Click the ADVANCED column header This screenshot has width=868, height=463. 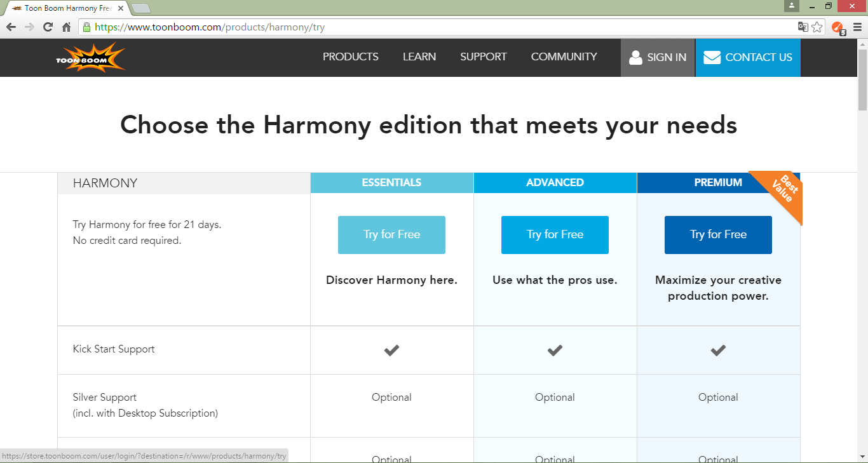pyautogui.click(x=555, y=183)
